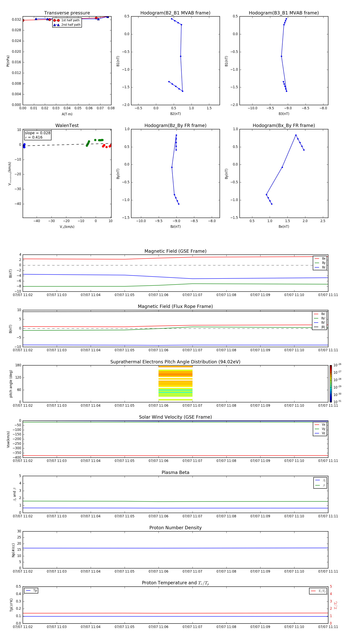
Task: Click the 'Hodogram(Bx_By FR frame)' title
Action: 284,125
